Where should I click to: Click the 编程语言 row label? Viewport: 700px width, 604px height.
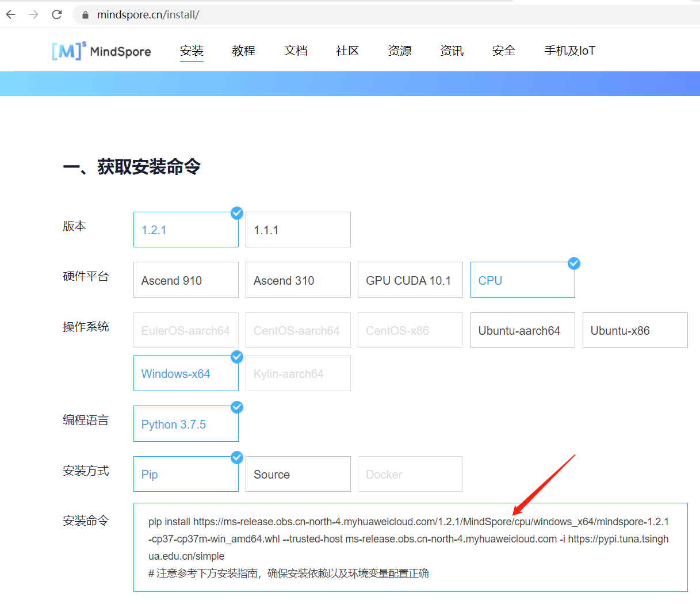click(86, 420)
